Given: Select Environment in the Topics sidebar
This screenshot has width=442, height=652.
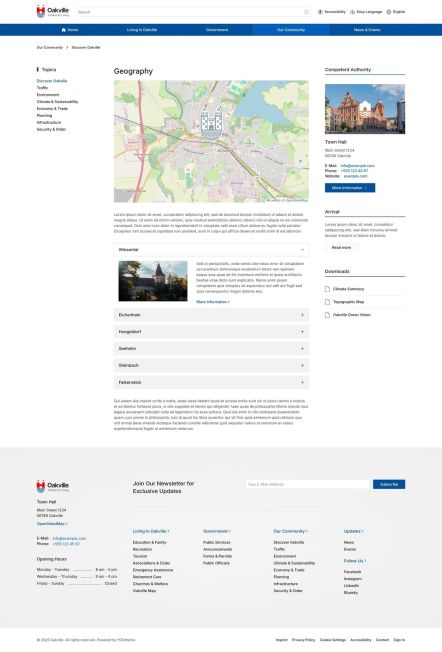Looking at the screenshot, I should coord(48,95).
